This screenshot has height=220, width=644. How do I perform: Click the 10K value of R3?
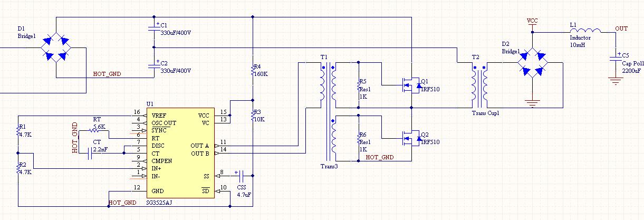pos(259,119)
